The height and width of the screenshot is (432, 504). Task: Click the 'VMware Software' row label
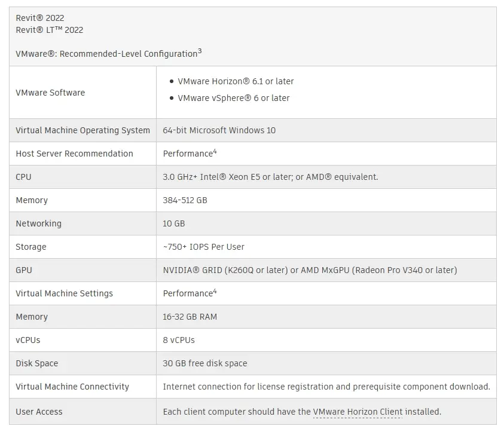click(x=50, y=93)
